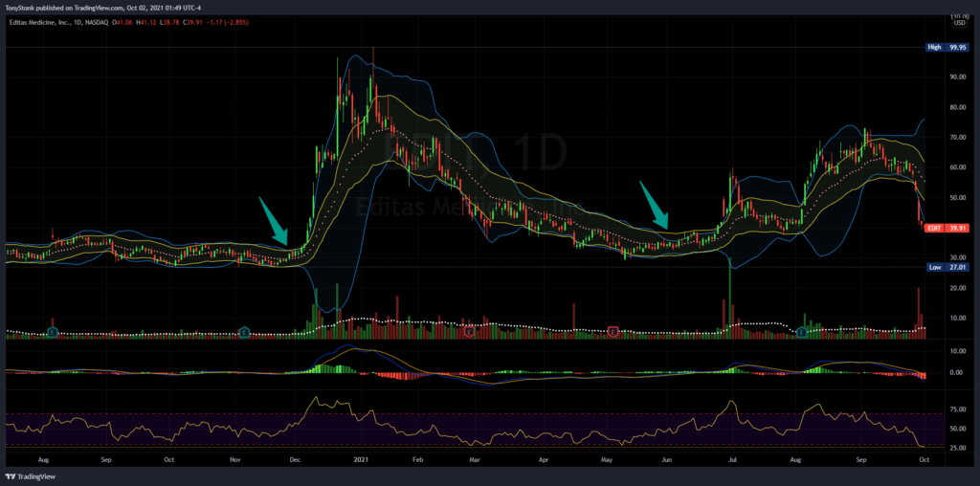Click the 60.00 price axis label

tap(959, 167)
